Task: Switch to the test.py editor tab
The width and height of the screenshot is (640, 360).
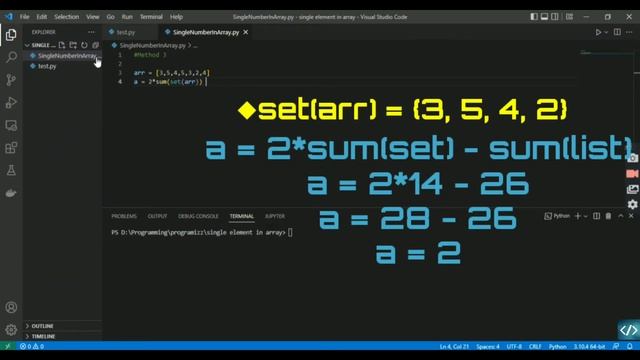Action: (x=126, y=32)
